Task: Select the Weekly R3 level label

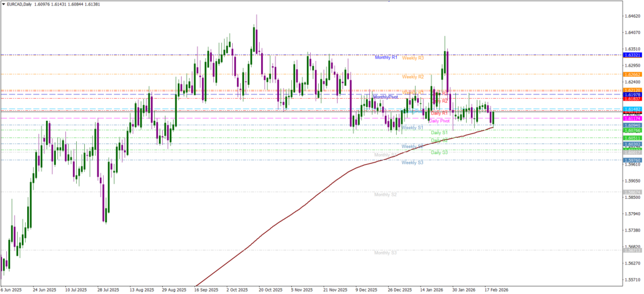Action: point(413,58)
